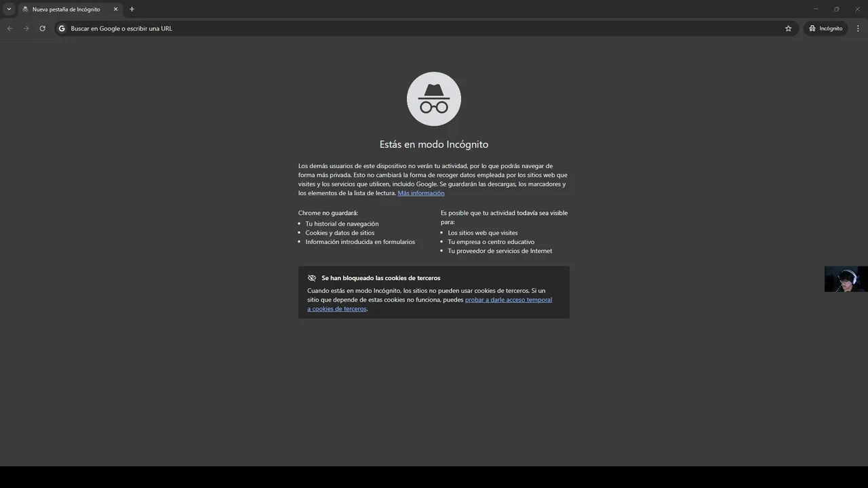Open the Chrome three-dot menu
This screenshot has width=868, height=488.
coord(858,28)
